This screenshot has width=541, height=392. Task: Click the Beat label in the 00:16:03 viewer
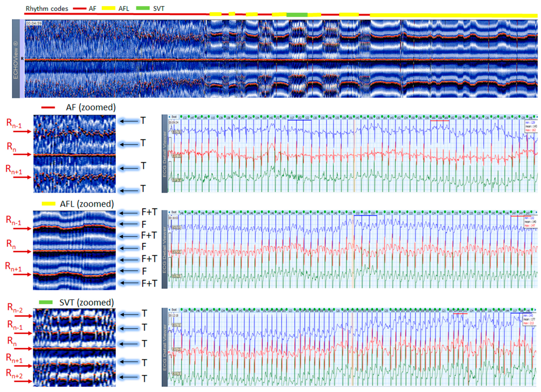pyautogui.click(x=174, y=212)
